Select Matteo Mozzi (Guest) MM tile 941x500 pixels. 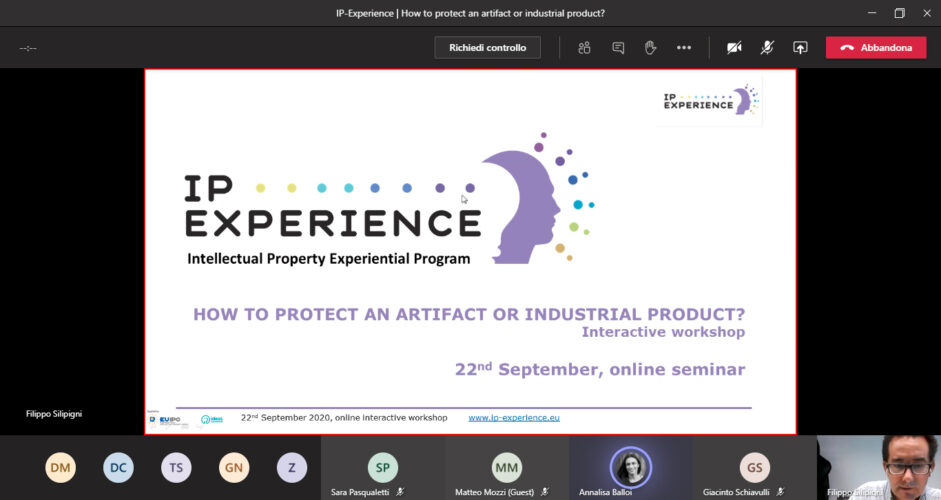pyautogui.click(x=507, y=468)
